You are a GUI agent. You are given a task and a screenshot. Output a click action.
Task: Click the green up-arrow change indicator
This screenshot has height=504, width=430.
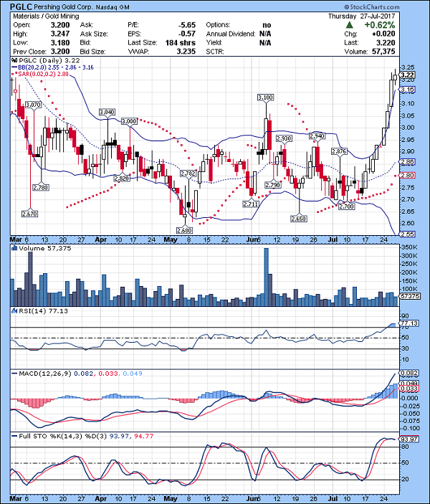(x=350, y=25)
